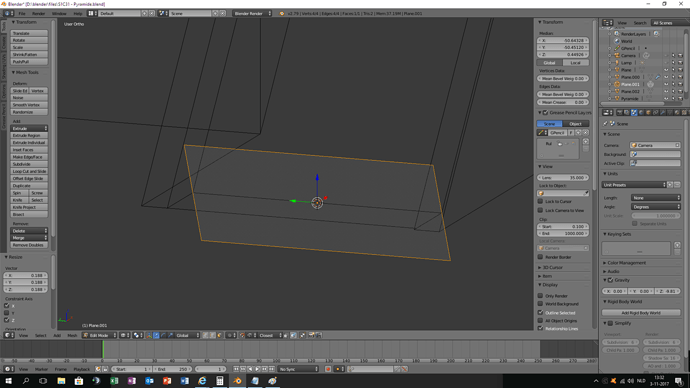The image size is (690, 388).
Task: Toggle All Object Origins checkbox
Action: 540,320
